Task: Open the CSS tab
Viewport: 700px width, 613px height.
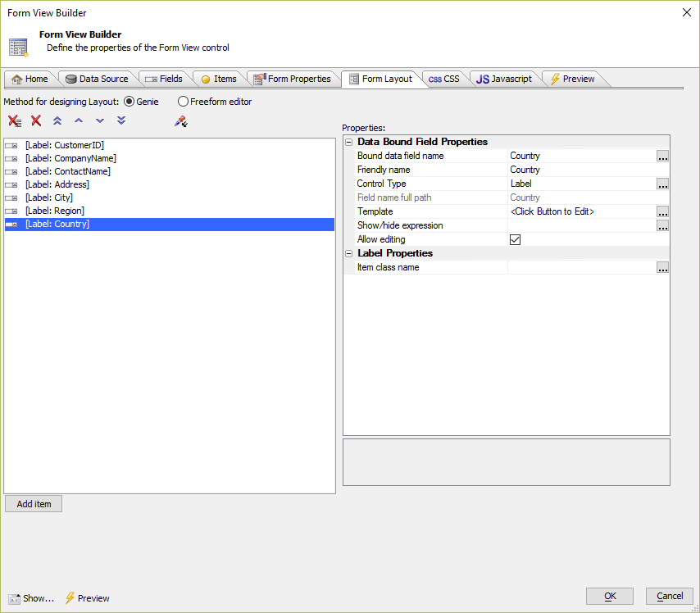Action: [443, 79]
